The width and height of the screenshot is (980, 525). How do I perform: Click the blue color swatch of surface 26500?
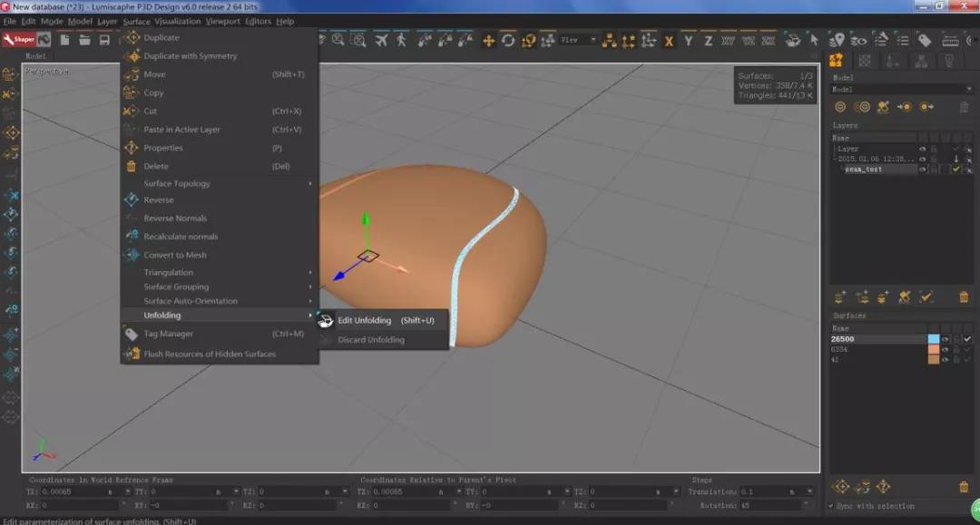(933, 339)
